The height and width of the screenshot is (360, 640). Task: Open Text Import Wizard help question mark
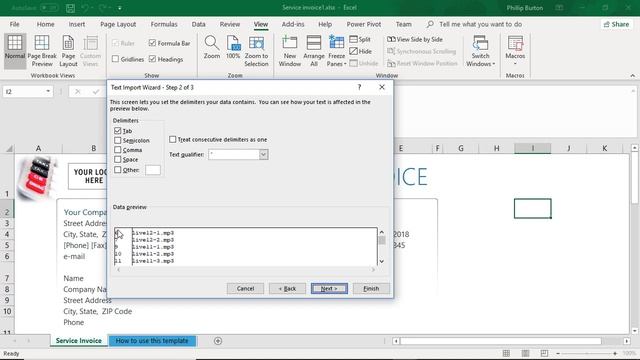click(359, 87)
